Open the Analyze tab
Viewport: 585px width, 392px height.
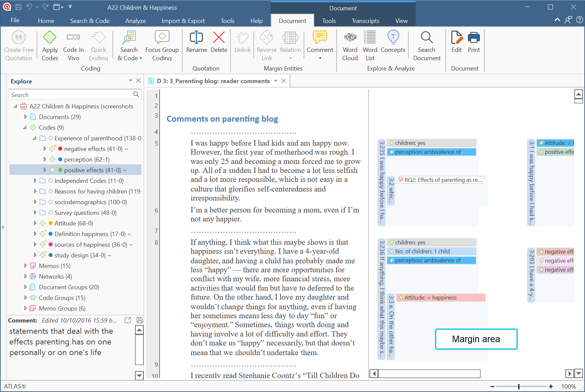[x=135, y=21]
